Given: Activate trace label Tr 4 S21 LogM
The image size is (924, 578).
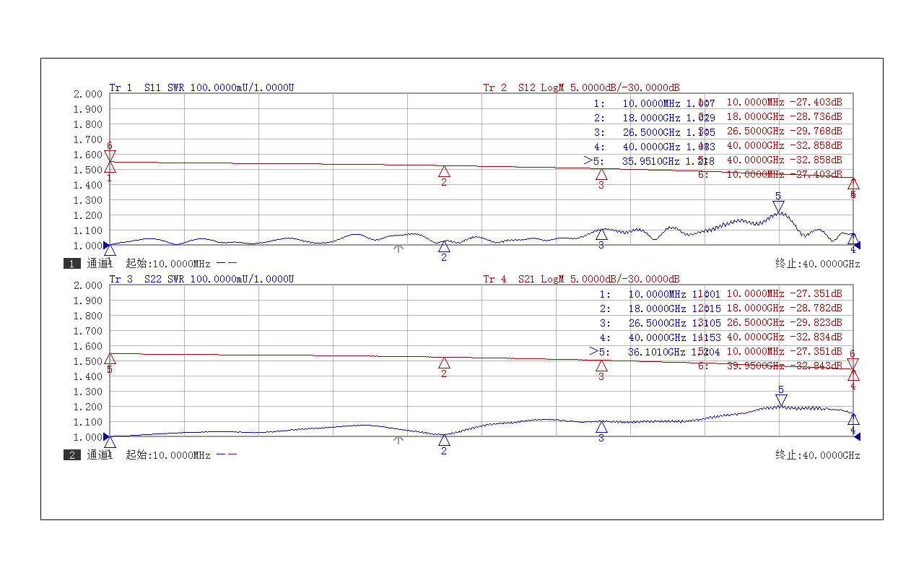Looking at the screenshot, I should [581, 279].
